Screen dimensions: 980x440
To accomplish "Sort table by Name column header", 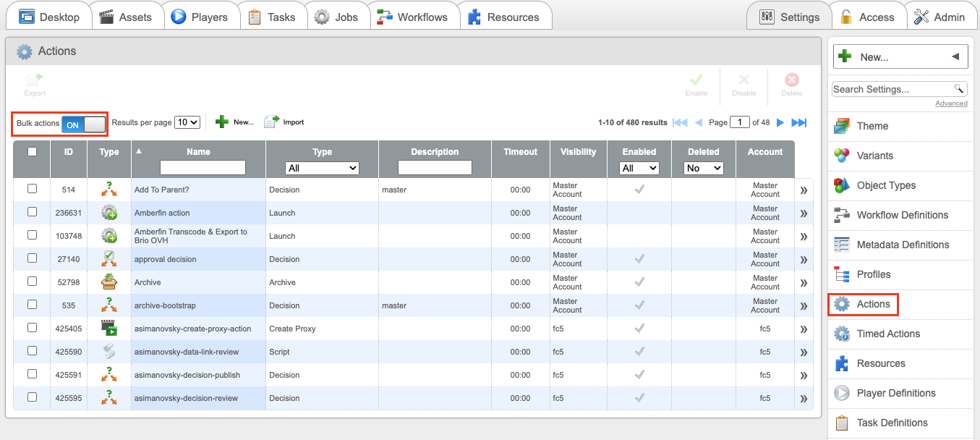I will click(198, 152).
